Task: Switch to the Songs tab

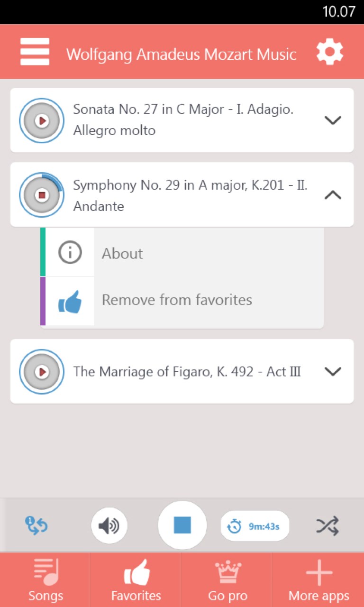Action: tap(45, 579)
